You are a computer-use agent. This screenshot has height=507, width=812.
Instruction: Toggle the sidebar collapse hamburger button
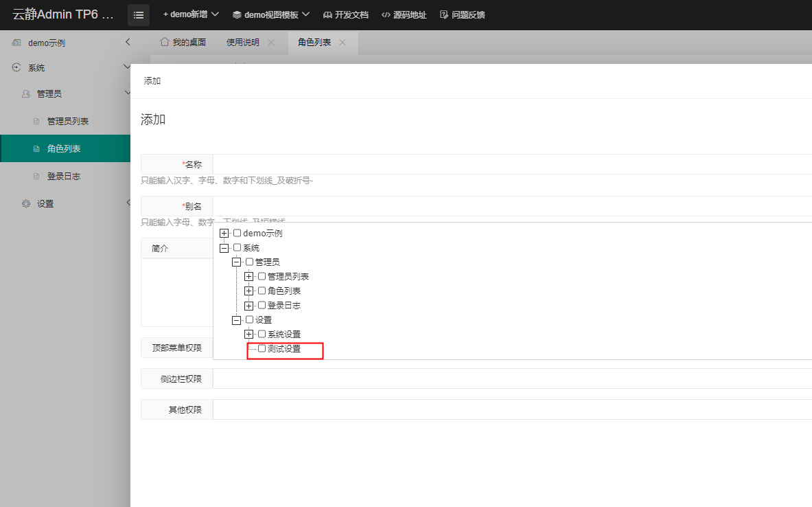138,15
